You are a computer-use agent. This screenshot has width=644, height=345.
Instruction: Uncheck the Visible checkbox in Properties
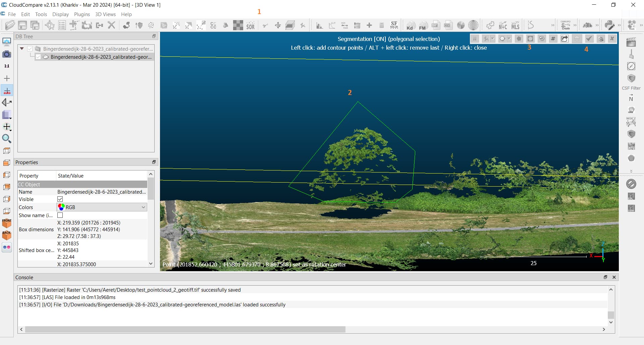[60, 199]
